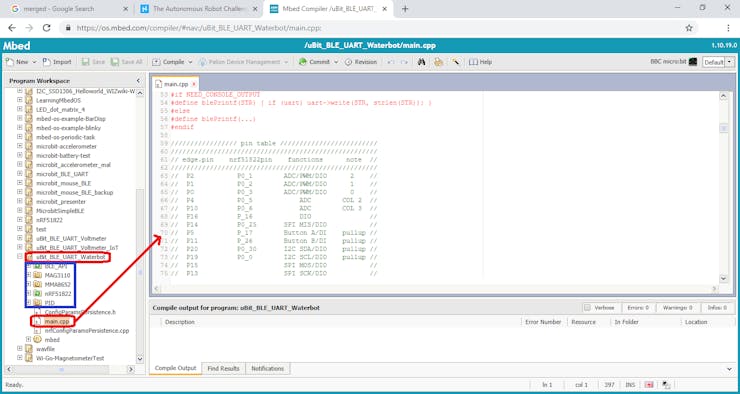Expand the mbed library node
Viewport: 740px width, 394px height.
tap(29, 339)
